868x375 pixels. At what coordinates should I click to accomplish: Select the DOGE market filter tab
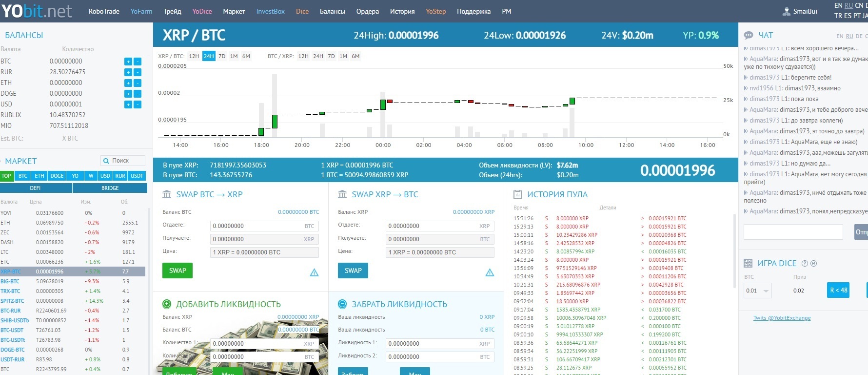[57, 176]
